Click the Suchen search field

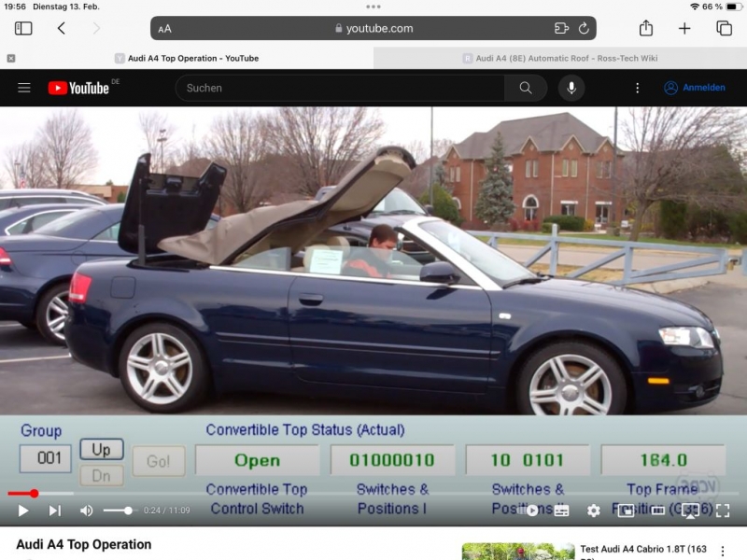(x=339, y=88)
